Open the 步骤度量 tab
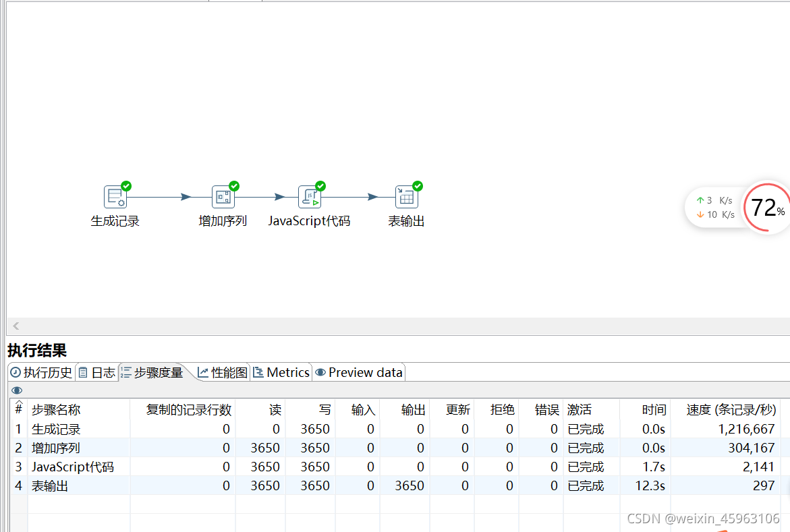790x532 pixels. (x=152, y=372)
